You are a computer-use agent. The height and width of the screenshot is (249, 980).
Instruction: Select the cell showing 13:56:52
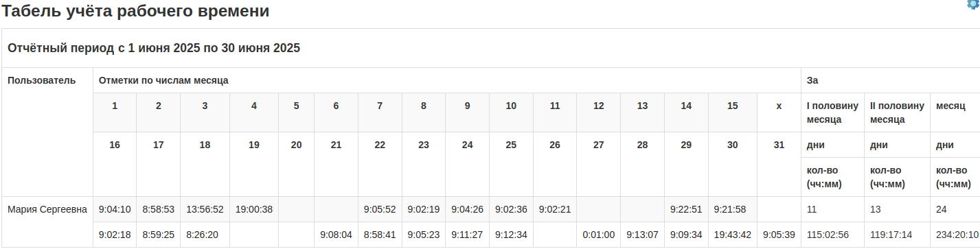coord(205,209)
